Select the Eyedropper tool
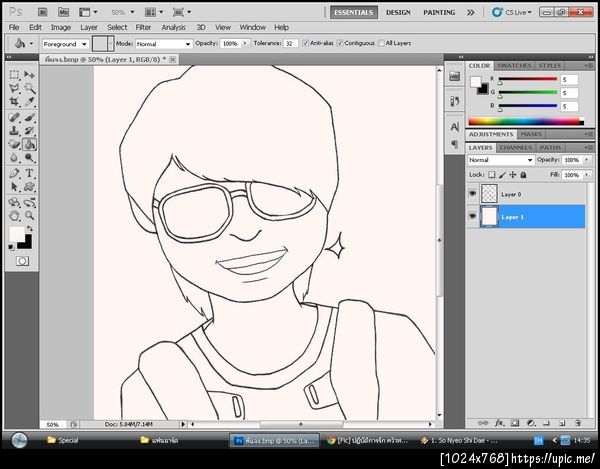This screenshot has width=600, height=469. (29, 102)
